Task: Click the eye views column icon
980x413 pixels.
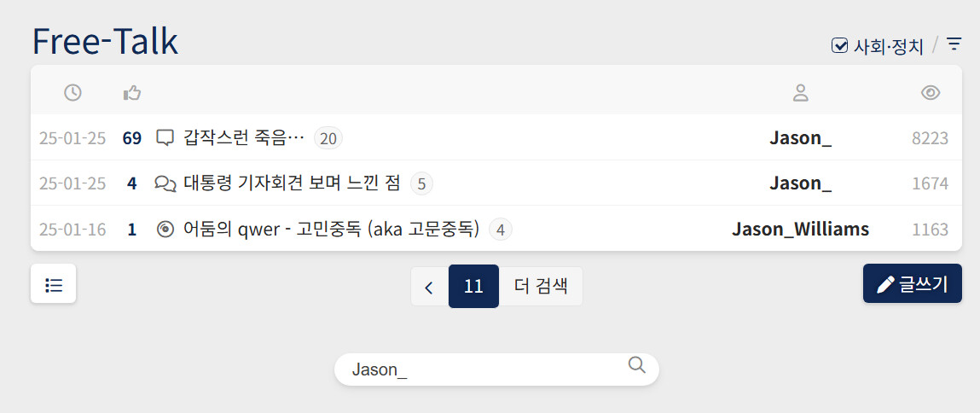Action: 931,92
